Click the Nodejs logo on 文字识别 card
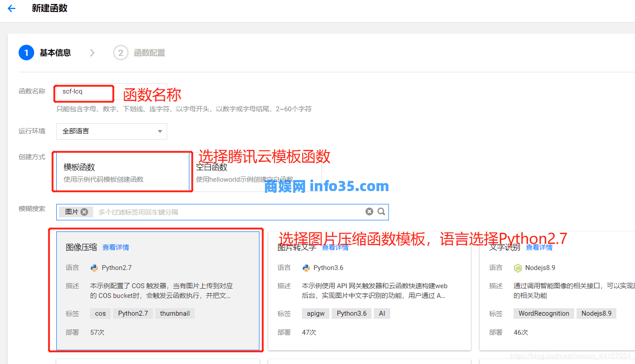Viewport: 635px width, 364px height. (517, 268)
